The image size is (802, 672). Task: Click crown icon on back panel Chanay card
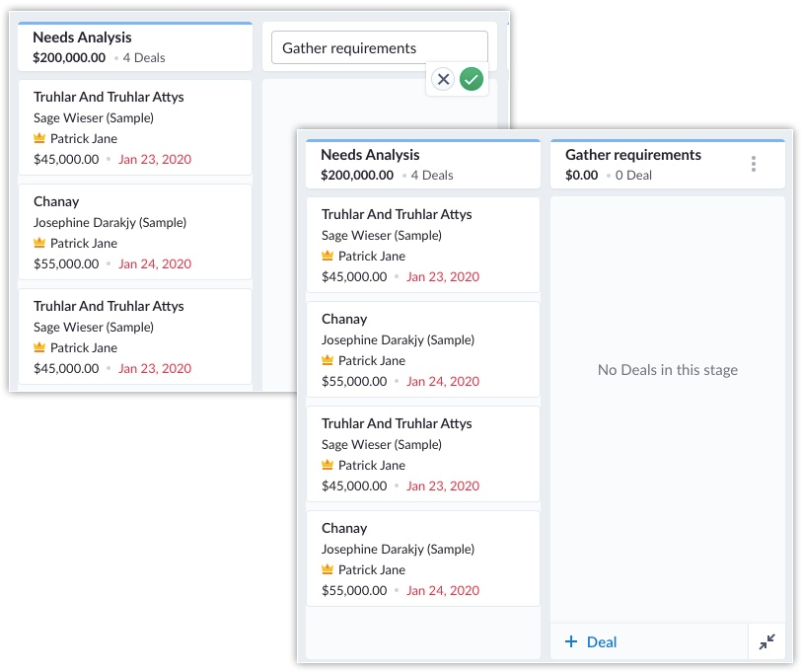pyautogui.click(x=39, y=243)
